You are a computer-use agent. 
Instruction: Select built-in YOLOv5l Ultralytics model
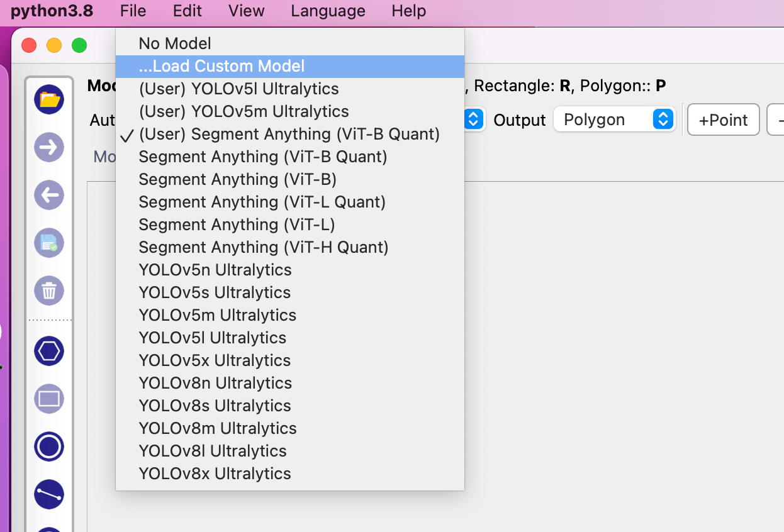(x=290, y=338)
